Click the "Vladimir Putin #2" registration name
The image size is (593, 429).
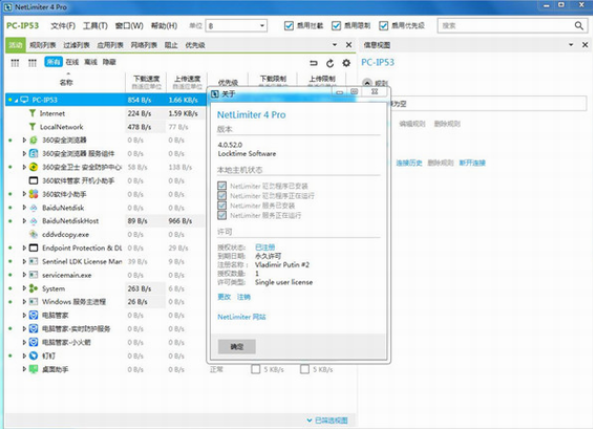[x=282, y=264]
